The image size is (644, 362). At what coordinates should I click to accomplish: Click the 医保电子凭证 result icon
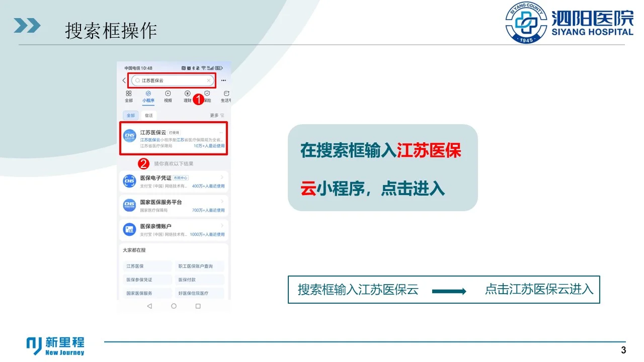[x=129, y=180]
